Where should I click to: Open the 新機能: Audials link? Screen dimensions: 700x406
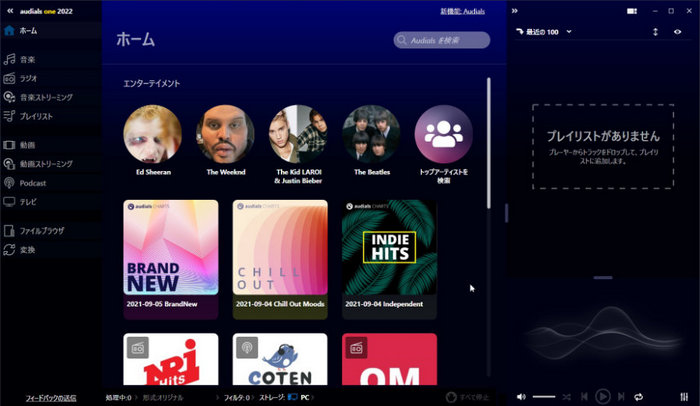(x=462, y=12)
